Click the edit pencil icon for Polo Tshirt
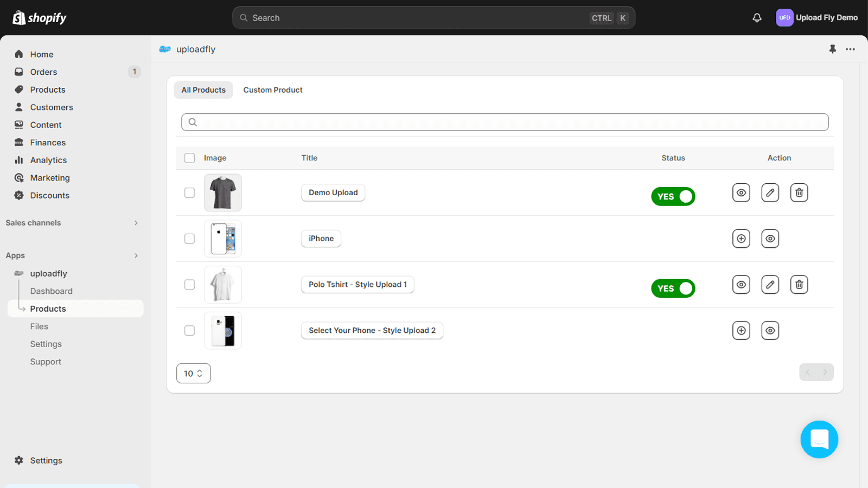 [770, 284]
